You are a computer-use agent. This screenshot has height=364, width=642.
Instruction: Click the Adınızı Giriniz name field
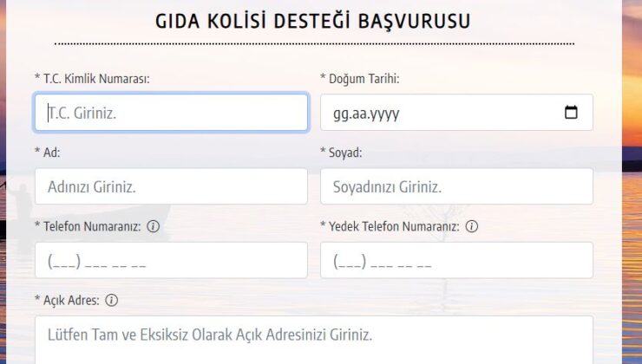click(171, 186)
